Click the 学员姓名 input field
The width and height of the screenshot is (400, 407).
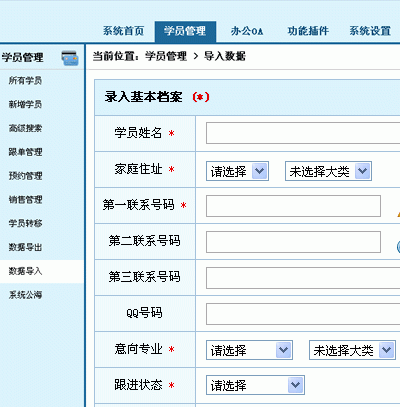[303, 133]
